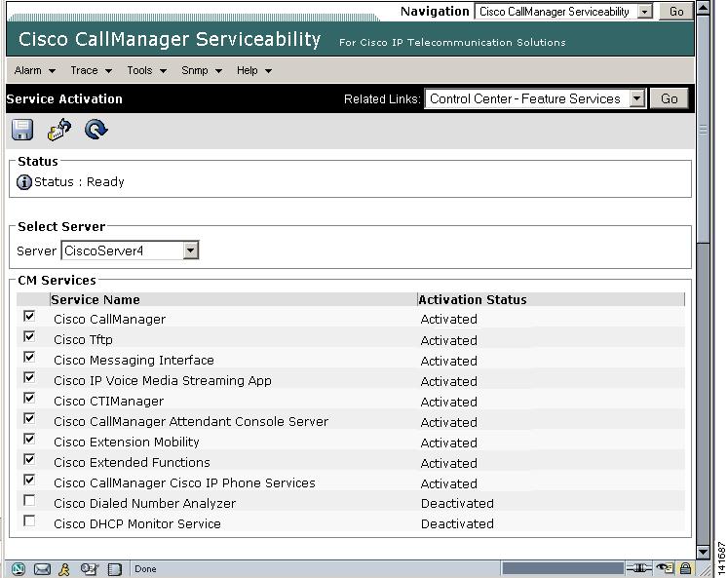Uncheck Cisco IP Phone Services checkbox
This screenshot has height=578, width=728.
point(29,480)
